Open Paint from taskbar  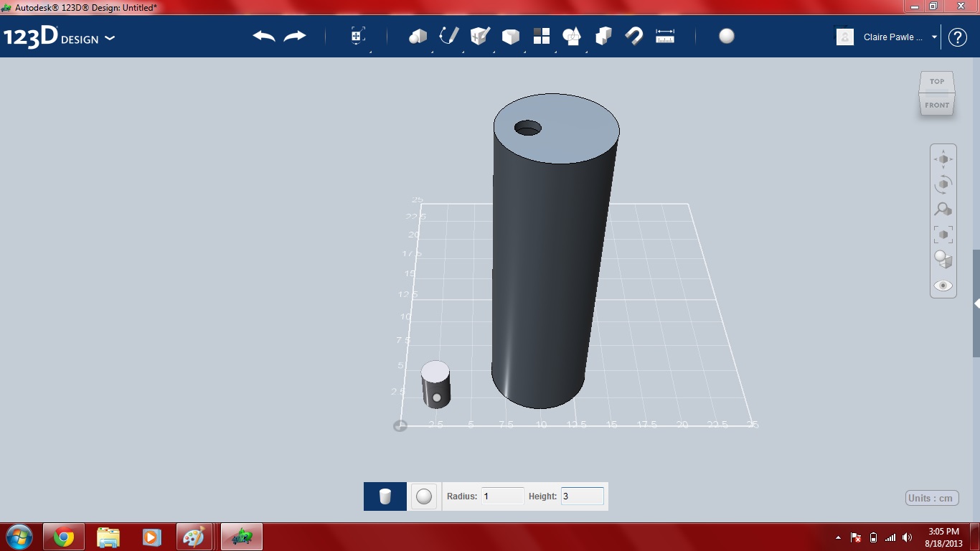(194, 537)
